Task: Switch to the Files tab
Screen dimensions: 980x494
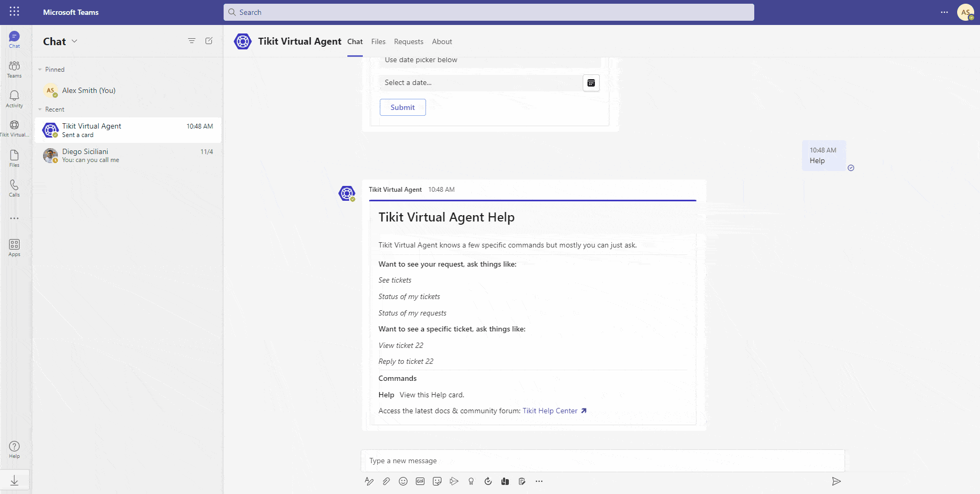Action: tap(378, 41)
